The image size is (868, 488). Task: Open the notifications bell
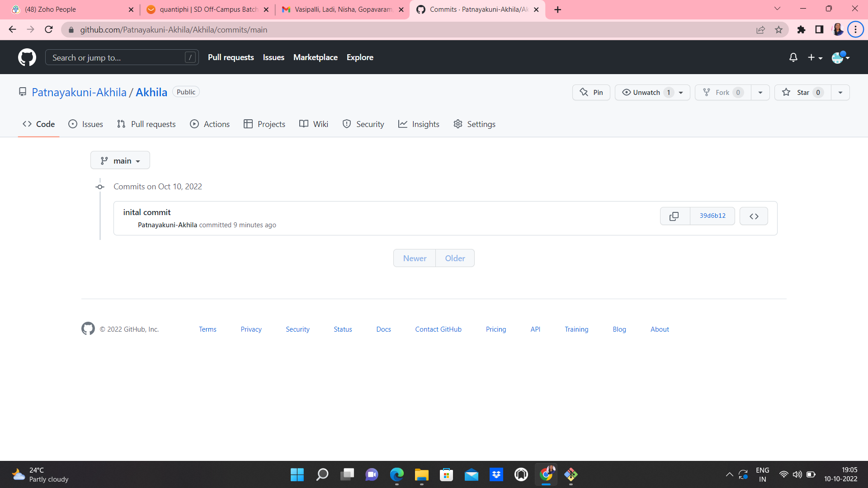pos(793,57)
